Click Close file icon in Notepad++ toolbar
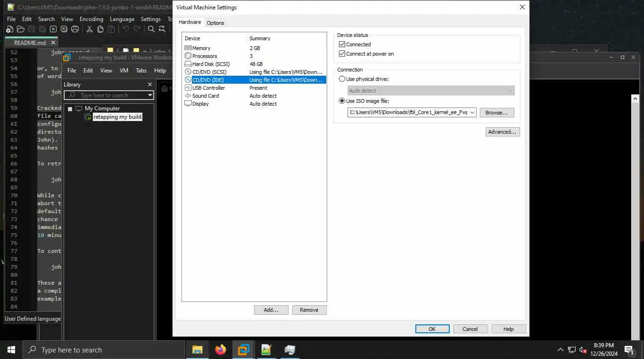The height and width of the screenshot is (359, 644). point(53,29)
